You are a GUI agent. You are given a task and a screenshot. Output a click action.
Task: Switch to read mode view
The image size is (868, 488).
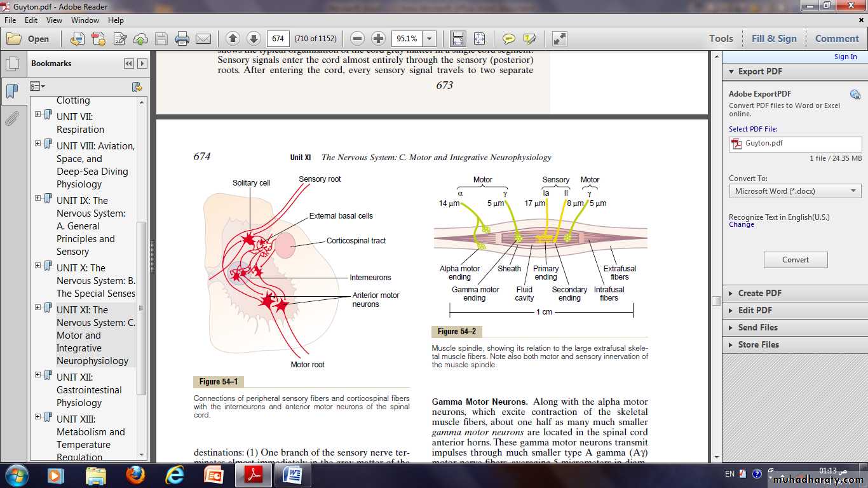point(559,39)
